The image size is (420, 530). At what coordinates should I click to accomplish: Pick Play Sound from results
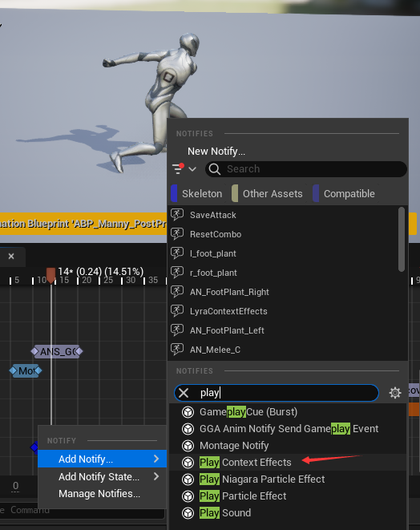tap(288, 513)
